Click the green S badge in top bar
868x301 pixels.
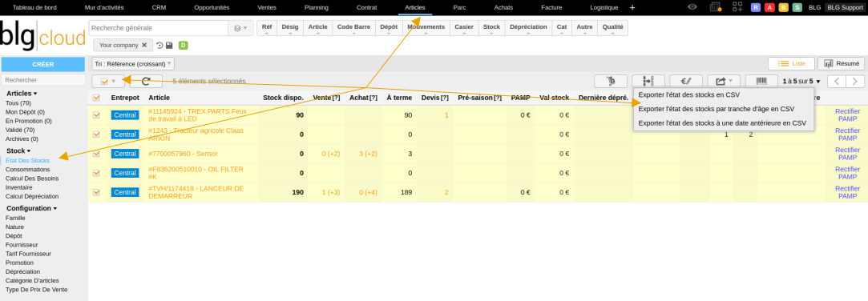[797, 7]
